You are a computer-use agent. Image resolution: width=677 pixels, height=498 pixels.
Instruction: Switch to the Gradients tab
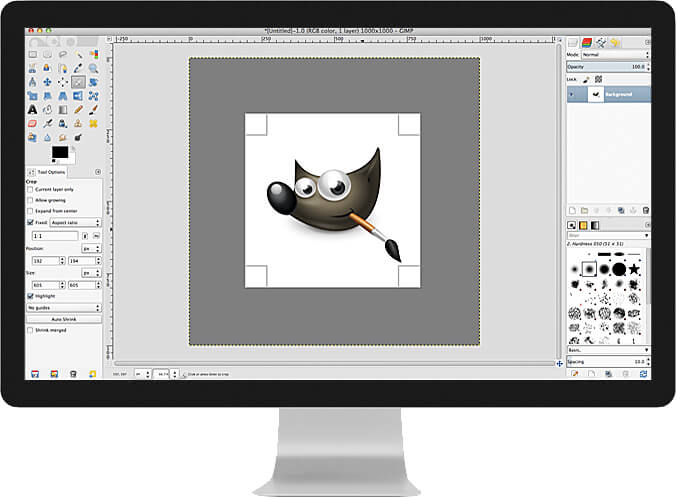pos(595,225)
